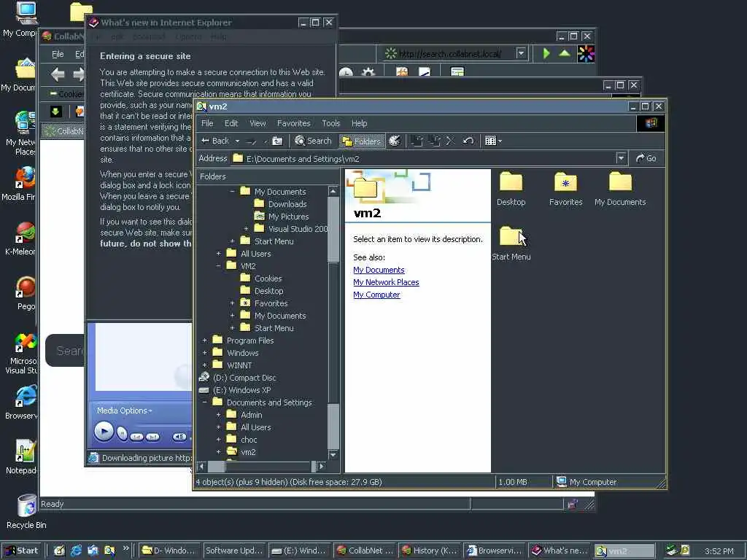Open the File menu in vm2 window
This screenshot has width=747, height=560.
pyautogui.click(x=207, y=123)
